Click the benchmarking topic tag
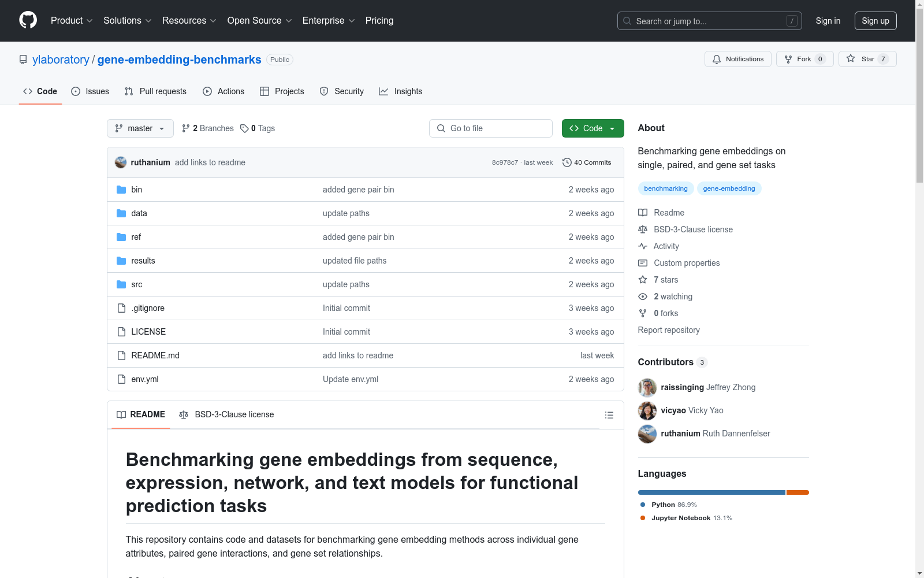Screen dimensions: 924x578 pos(666,188)
